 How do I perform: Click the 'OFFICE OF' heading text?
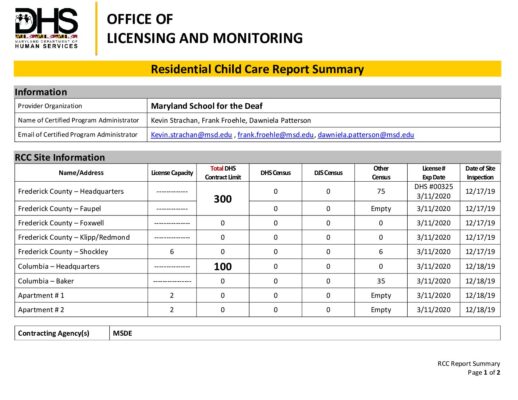tap(140, 19)
